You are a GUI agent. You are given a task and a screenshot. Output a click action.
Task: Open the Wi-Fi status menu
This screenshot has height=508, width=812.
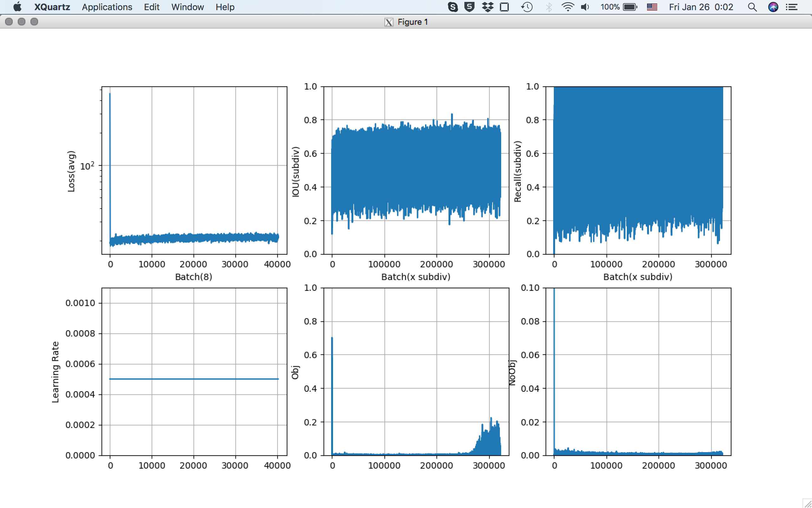point(567,7)
